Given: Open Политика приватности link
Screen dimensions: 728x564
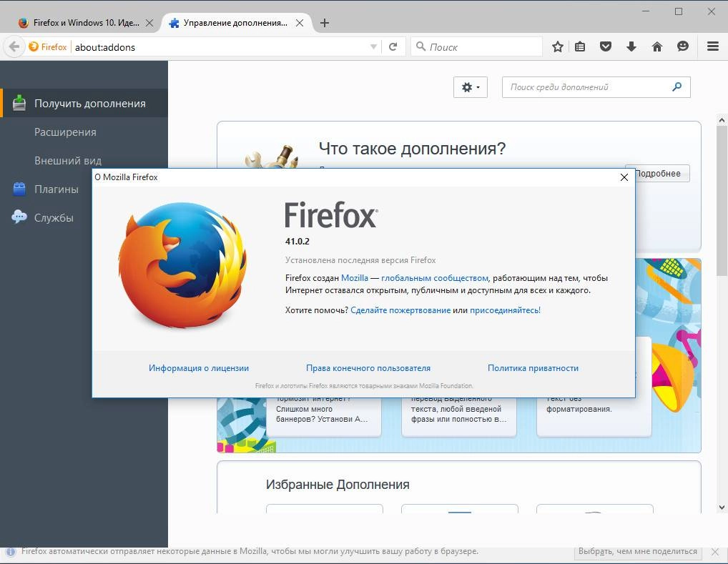Looking at the screenshot, I should coord(533,368).
